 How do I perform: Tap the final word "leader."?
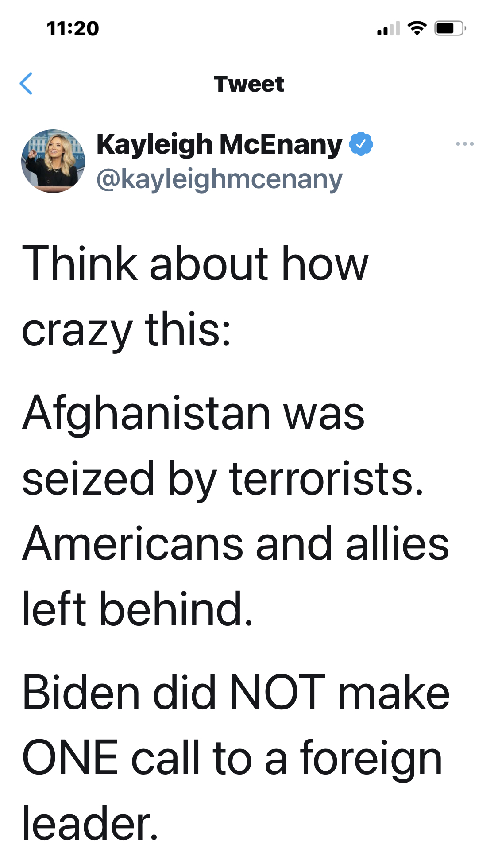click(90, 823)
